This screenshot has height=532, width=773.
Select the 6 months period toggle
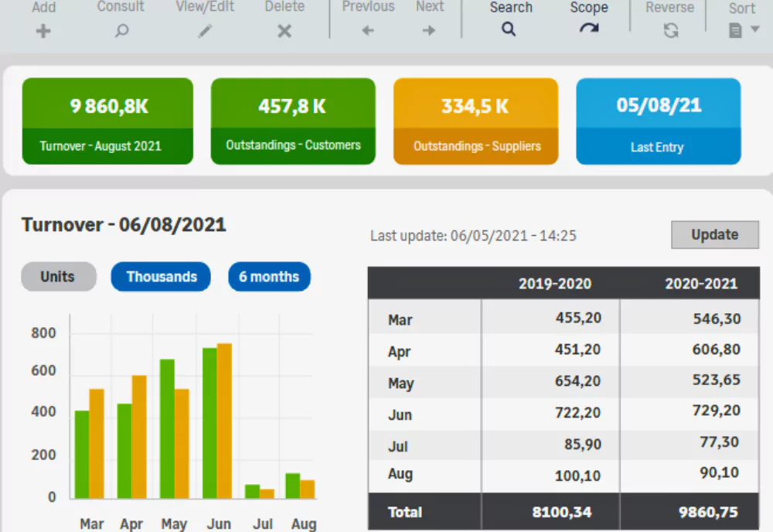point(269,277)
